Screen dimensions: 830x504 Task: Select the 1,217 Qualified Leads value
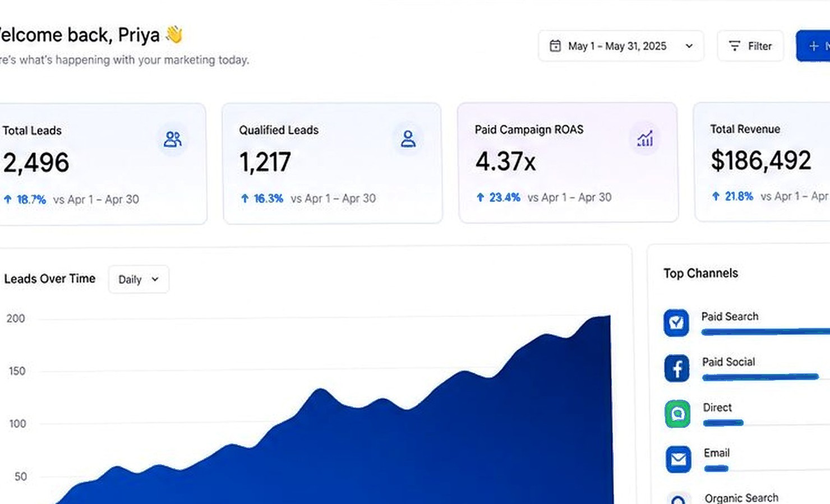(265, 163)
